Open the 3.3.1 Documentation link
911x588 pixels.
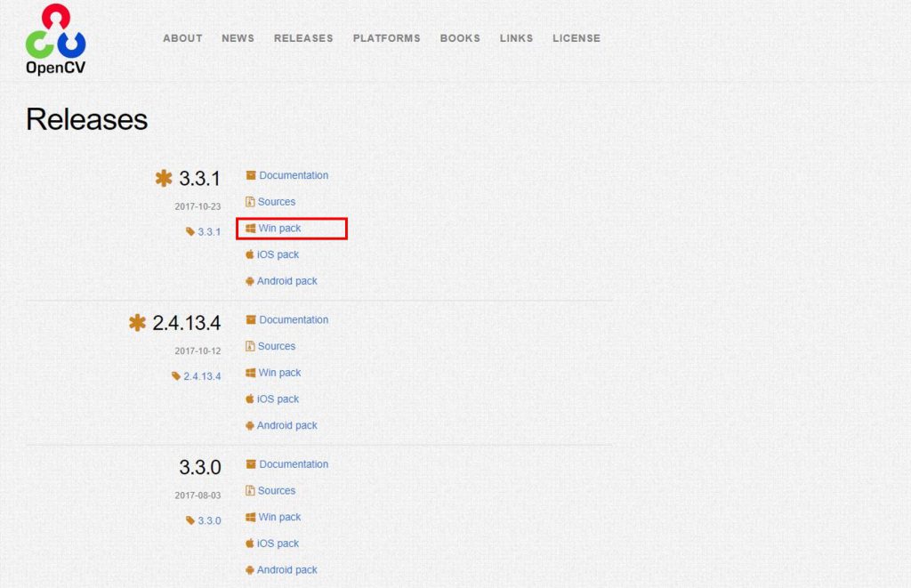[294, 175]
